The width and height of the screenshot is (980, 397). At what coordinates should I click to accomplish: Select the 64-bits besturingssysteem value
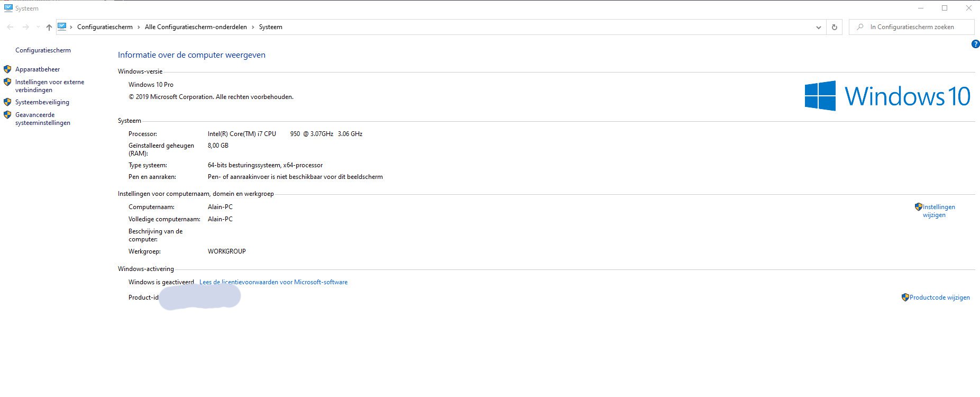point(265,165)
